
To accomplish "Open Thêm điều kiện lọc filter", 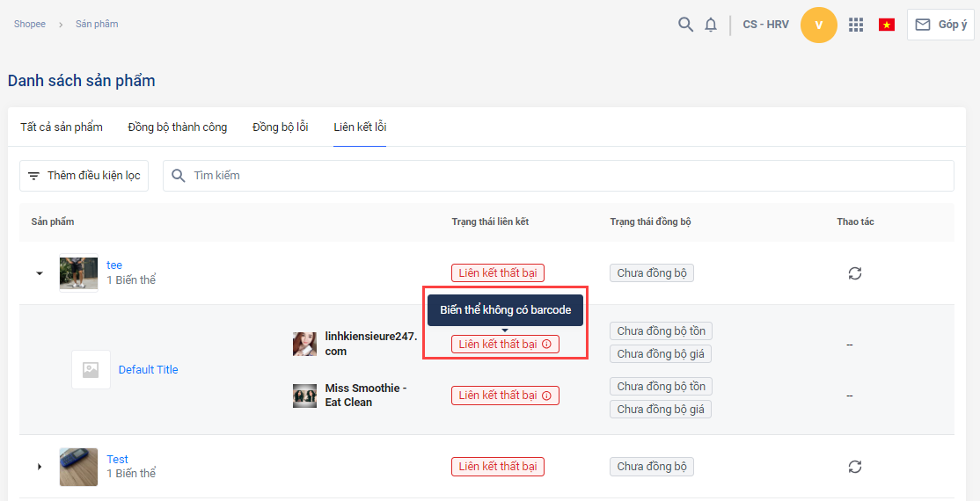I will coord(84,176).
